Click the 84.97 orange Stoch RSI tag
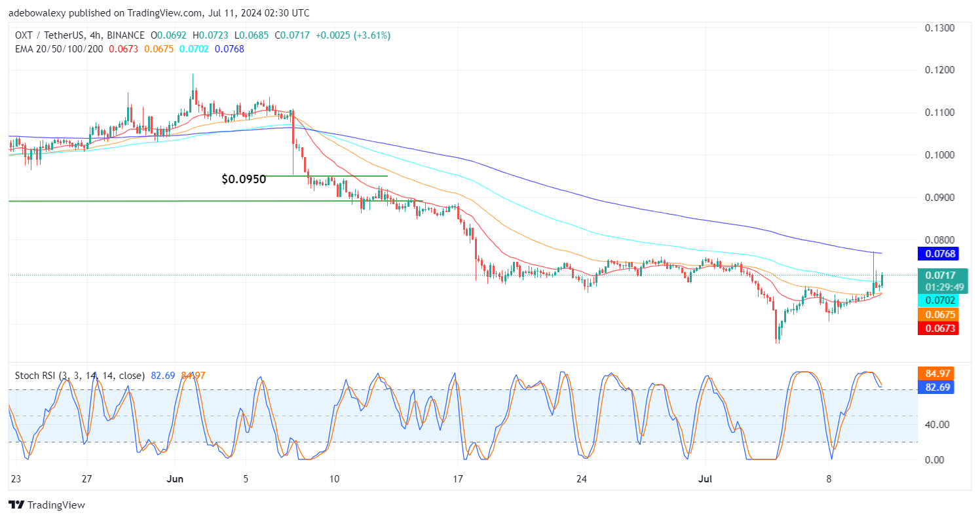 click(x=937, y=374)
